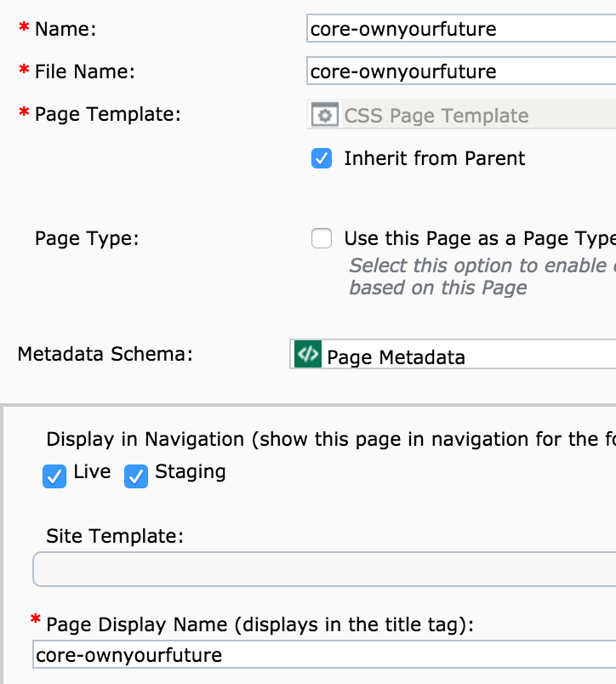The image size is (616, 684).
Task: Click the "Site Template:" field label
Action: (115, 536)
